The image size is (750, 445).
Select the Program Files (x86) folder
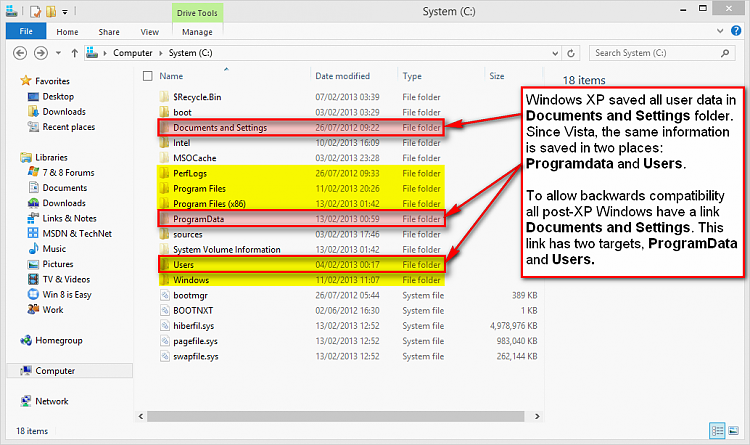[301, 204]
